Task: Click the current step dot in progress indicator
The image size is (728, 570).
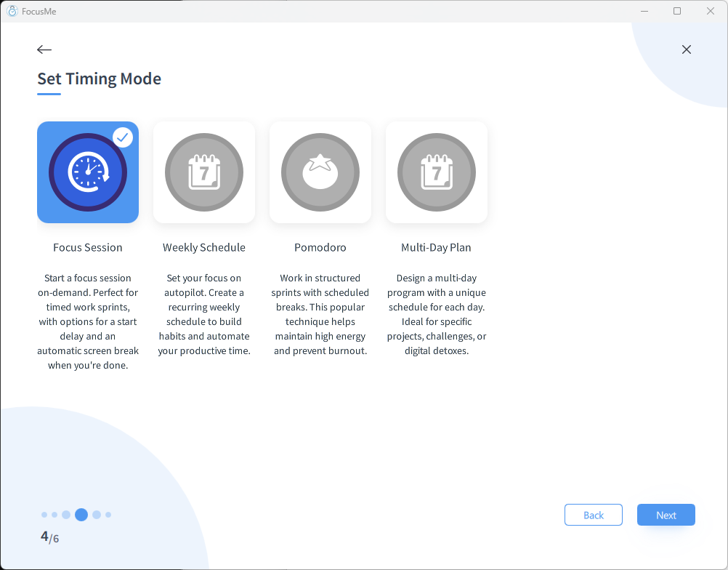Action: [81, 515]
